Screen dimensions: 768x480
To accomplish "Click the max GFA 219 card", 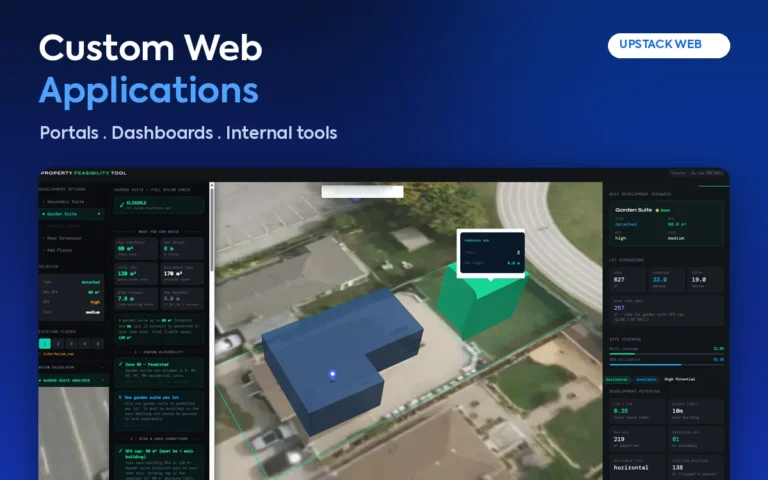I will tap(637, 439).
